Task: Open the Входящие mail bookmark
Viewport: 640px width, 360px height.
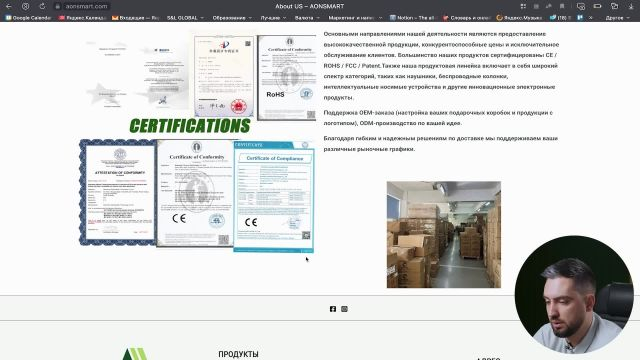Action: [136, 18]
